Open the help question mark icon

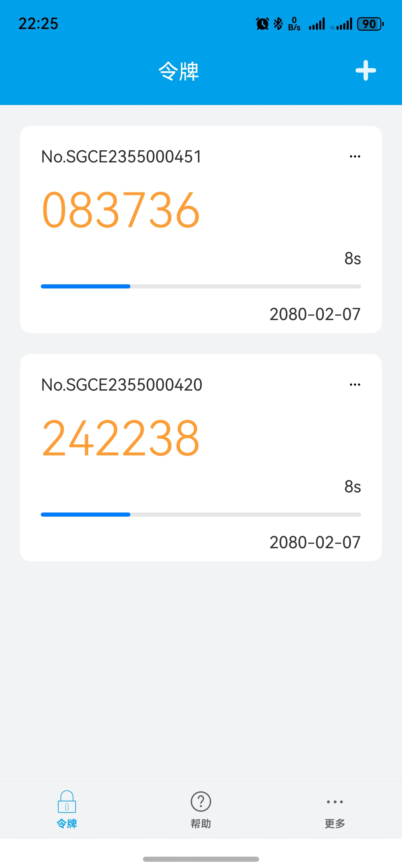pos(201,802)
